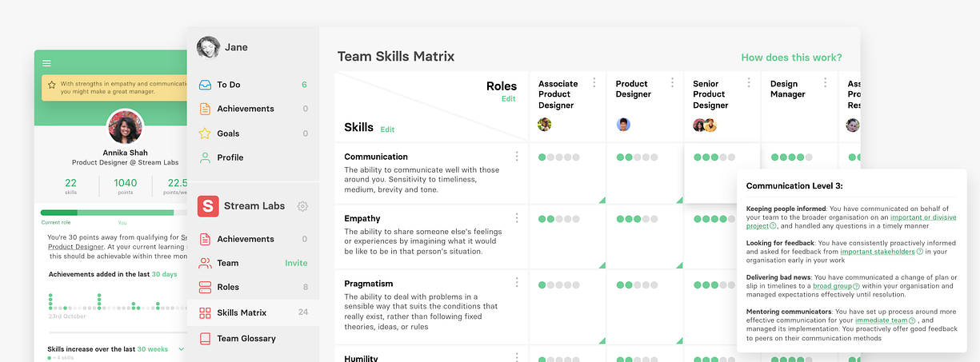The height and width of the screenshot is (362, 980).
Task: Click Edit beside the Skills heading
Action: click(x=387, y=129)
